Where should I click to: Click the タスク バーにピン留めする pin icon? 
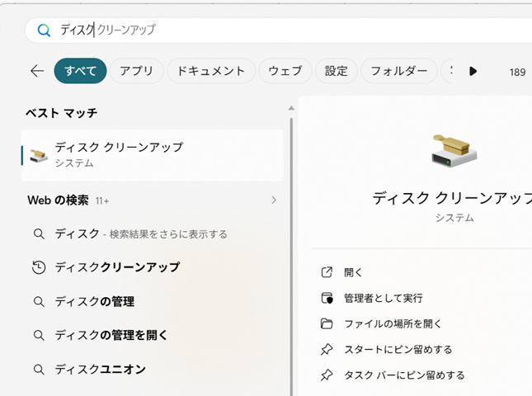pyautogui.click(x=327, y=375)
